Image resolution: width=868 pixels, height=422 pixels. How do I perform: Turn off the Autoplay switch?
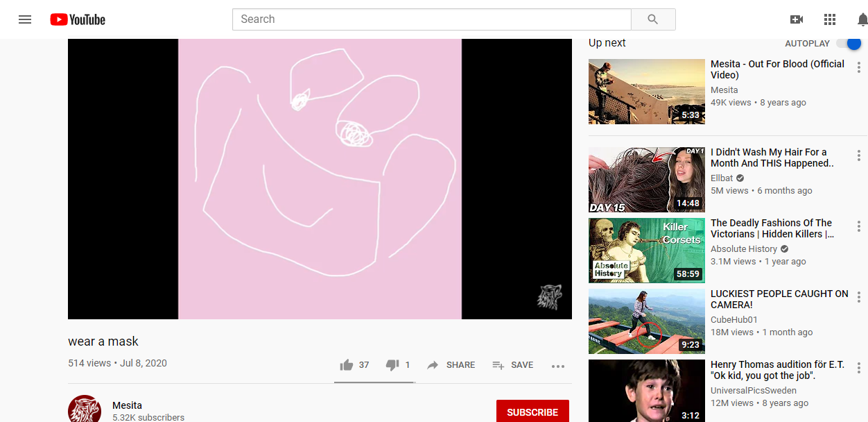tap(849, 44)
